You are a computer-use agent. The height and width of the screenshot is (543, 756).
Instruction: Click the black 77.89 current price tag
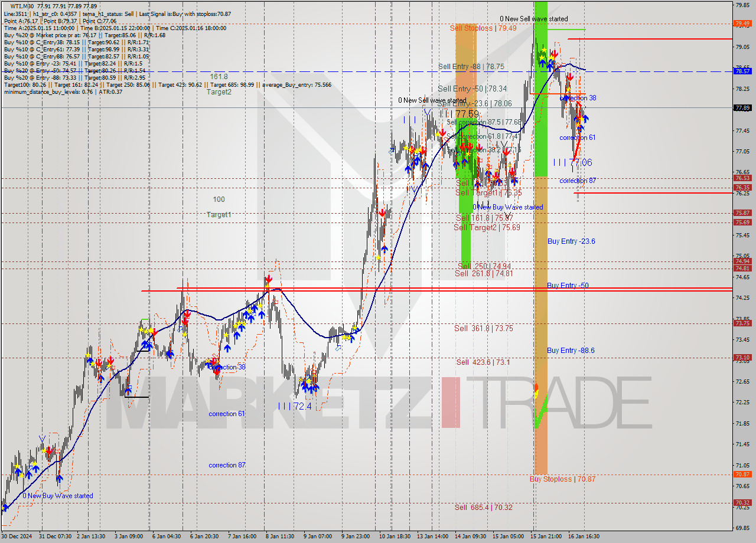click(x=742, y=107)
